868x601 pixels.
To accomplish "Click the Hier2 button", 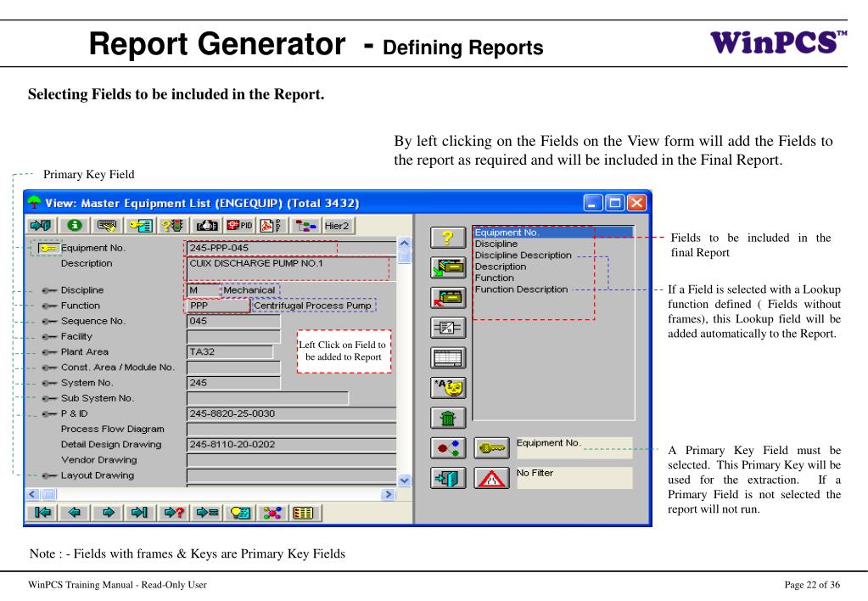I will point(337,226).
